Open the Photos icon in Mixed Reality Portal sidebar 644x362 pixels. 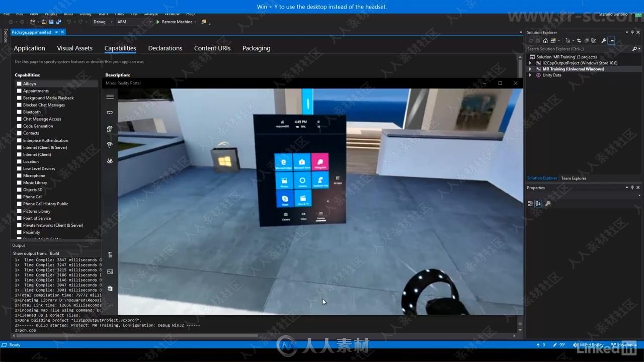[x=110, y=271]
